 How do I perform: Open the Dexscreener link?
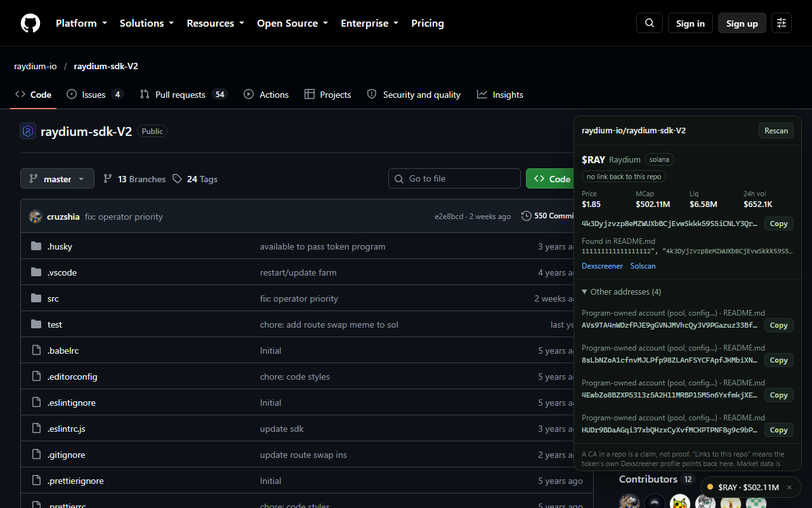pos(602,266)
